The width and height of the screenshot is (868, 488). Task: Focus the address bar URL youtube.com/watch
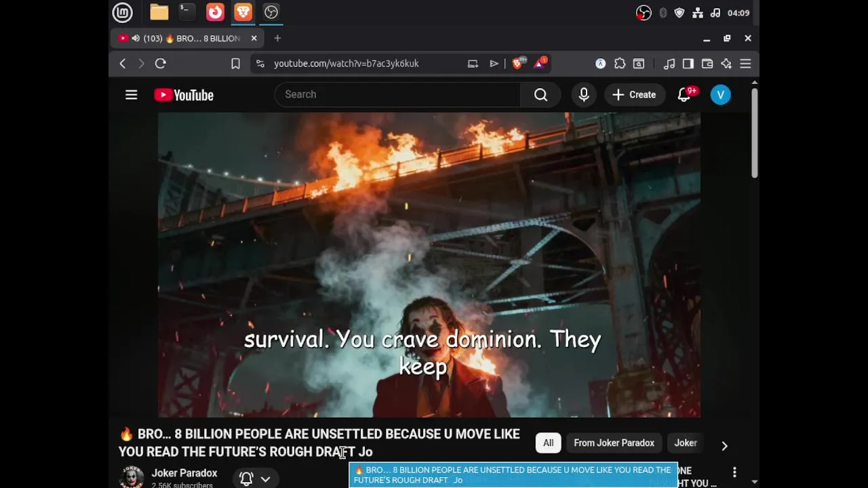pyautogui.click(x=347, y=64)
